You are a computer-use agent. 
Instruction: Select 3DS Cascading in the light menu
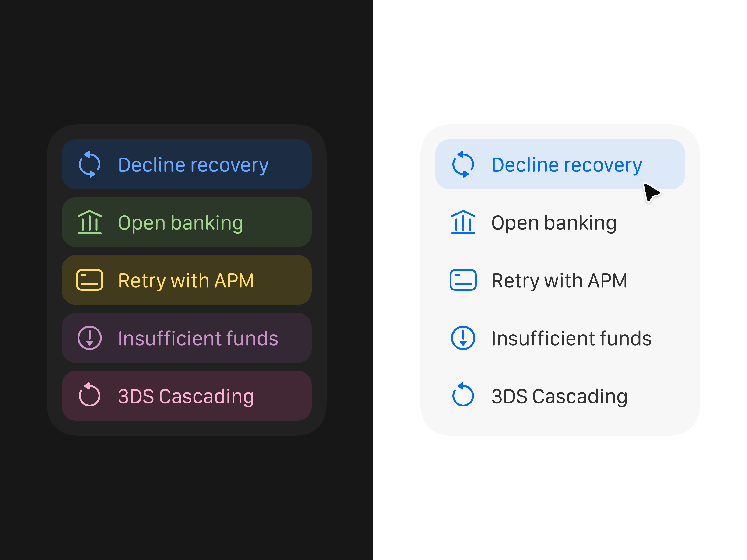pyautogui.click(x=560, y=396)
